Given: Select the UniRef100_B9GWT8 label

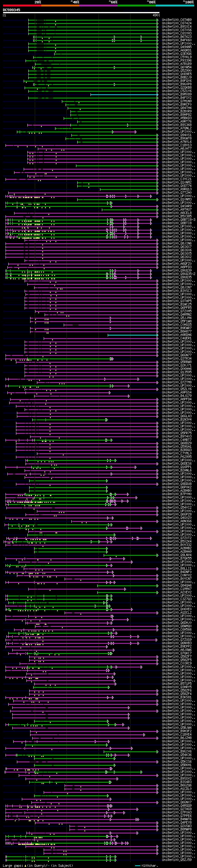Looking at the screenshot, I should (177, 139).
